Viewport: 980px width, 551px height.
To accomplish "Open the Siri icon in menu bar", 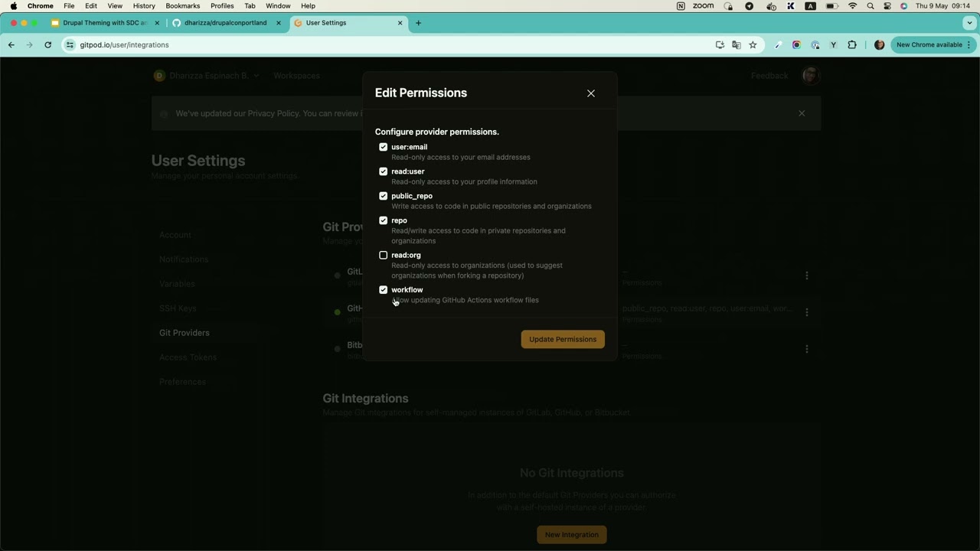I will click(x=904, y=6).
